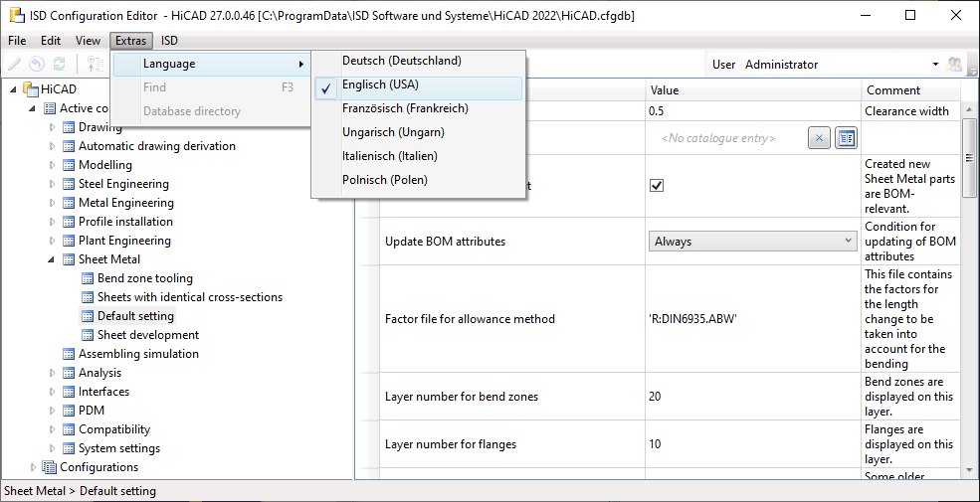Screen dimensions: 980x502
Task: Click the toolbar overflow options arrow
Action: coord(972,65)
